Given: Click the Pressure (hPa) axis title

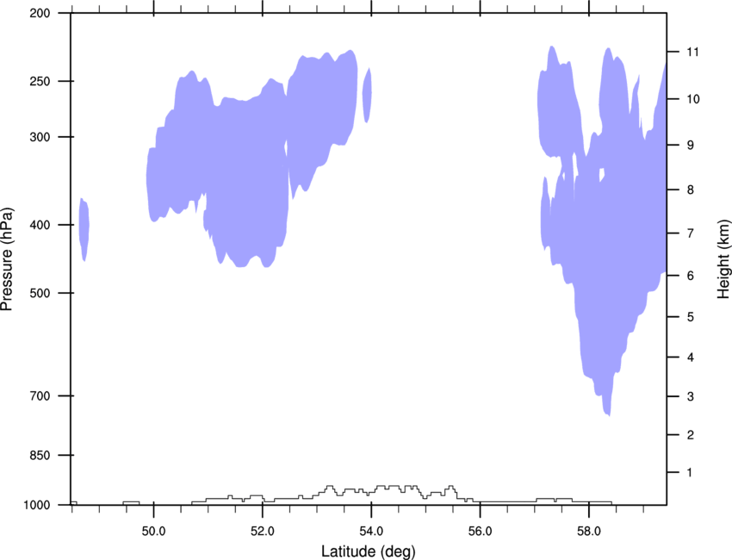Looking at the screenshot, I should pyautogui.click(x=7, y=259).
